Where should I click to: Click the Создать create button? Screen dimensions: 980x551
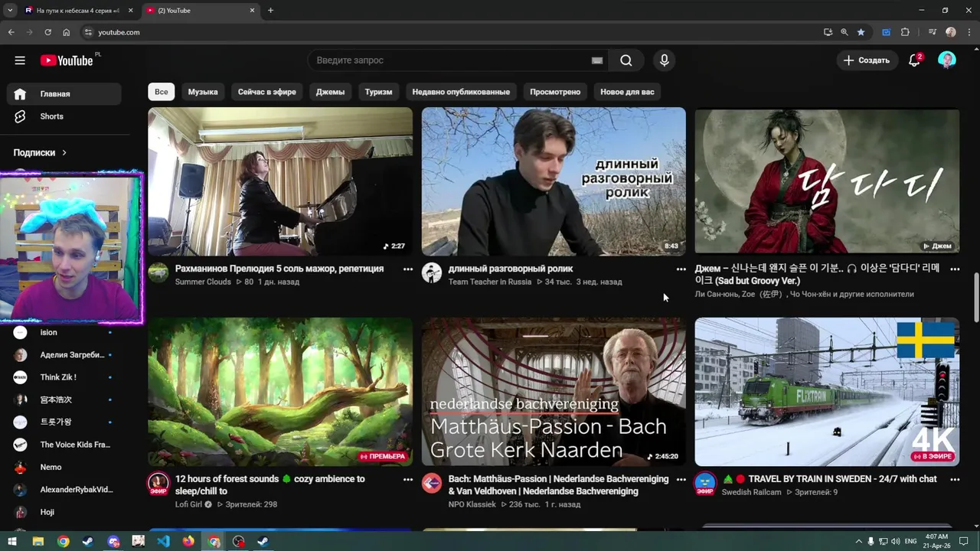click(x=867, y=60)
